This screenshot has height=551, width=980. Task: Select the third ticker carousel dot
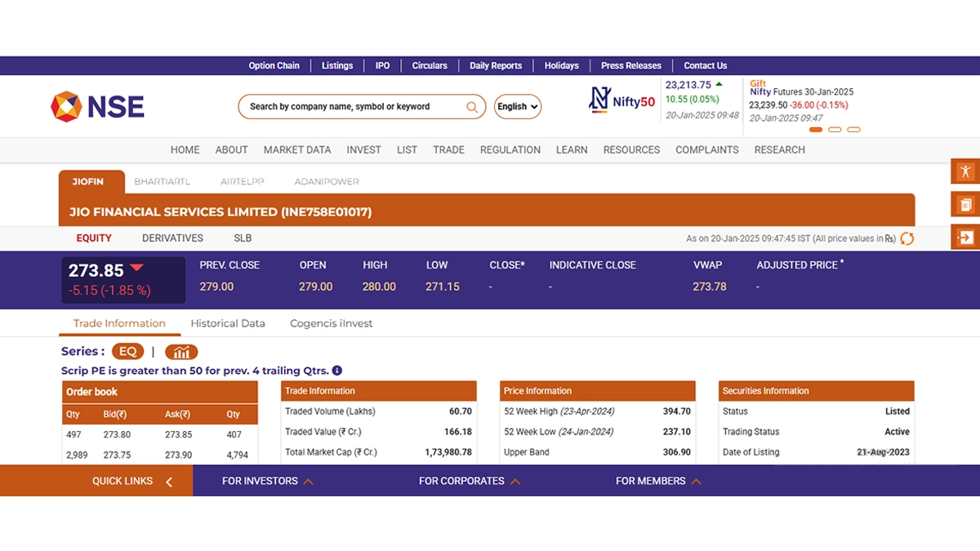853,130
